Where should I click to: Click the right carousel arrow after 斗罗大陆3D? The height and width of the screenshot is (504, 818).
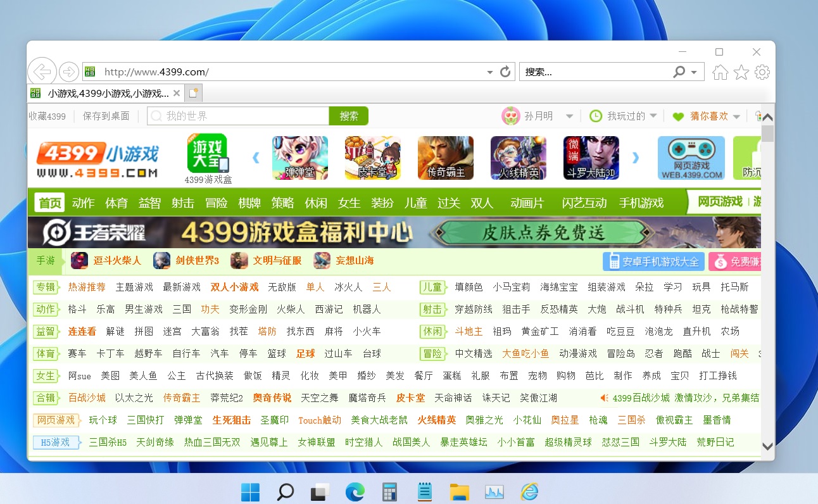click(636, 158)
